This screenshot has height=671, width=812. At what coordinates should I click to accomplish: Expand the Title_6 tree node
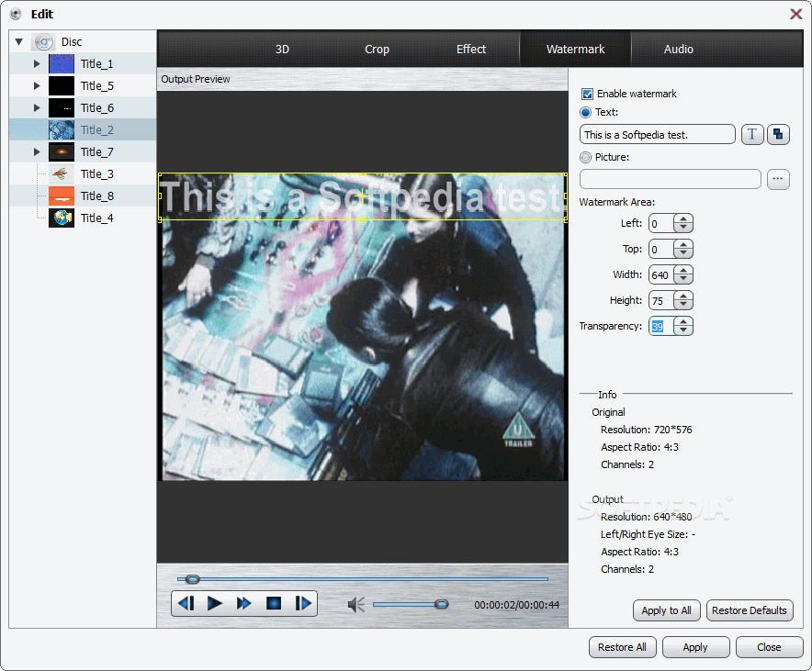click(x=37, y=108)
